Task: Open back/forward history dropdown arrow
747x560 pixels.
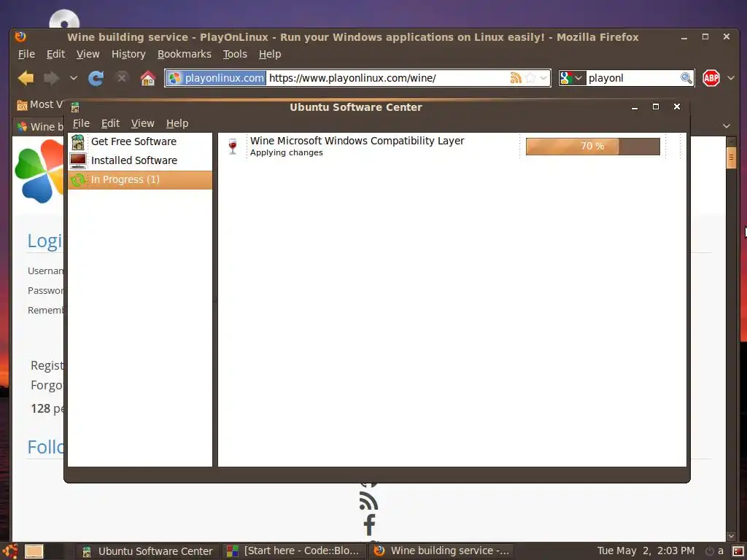Action: (x=74, y=78)
